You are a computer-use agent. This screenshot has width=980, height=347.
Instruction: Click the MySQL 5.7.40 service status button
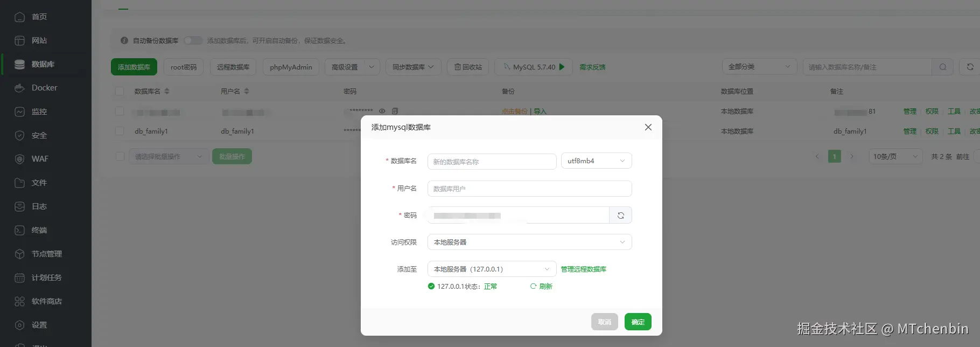(x=533, y=67)
